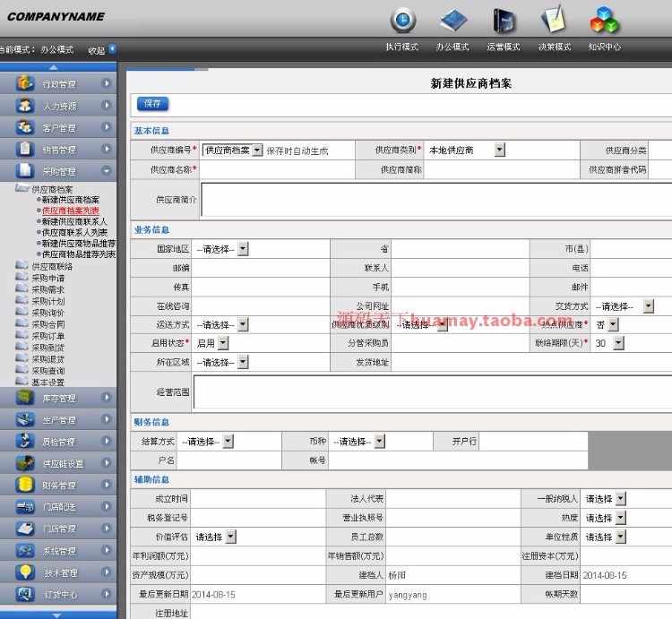Click the 采购管理 document icon
Screen dimensions: 672x619
[x=25, y=170]
